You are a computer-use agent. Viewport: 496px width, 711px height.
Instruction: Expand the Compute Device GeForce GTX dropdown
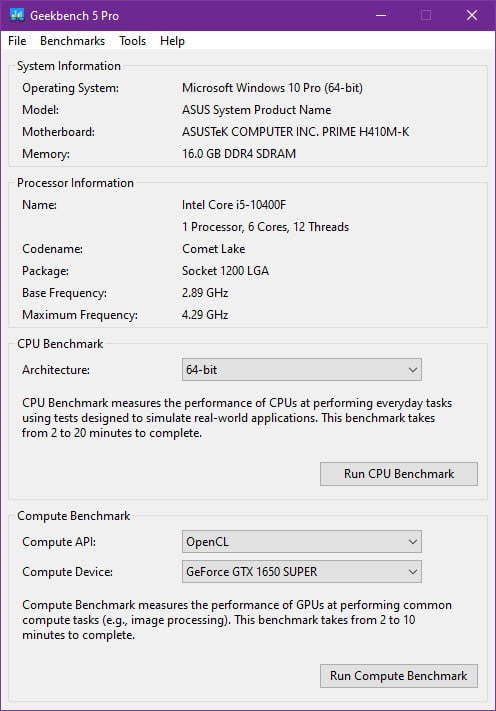(301, 571)
